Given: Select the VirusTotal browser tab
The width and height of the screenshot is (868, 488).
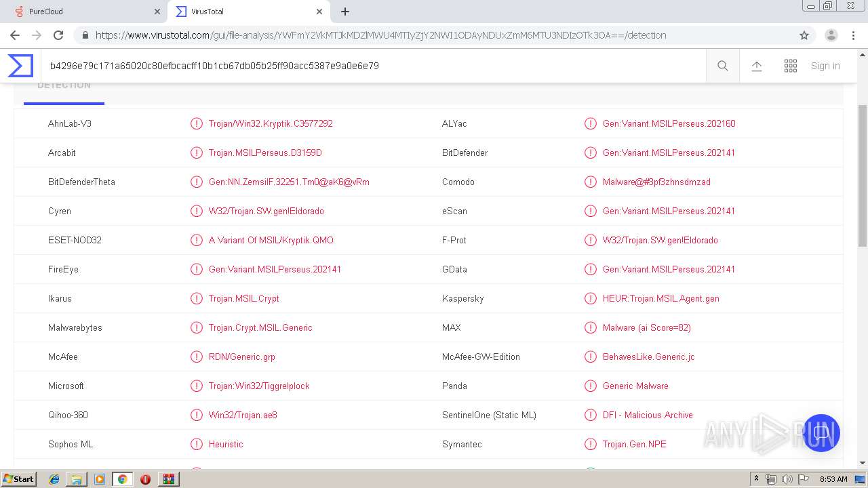Looking at the screenshot, I should pos(248,12).
